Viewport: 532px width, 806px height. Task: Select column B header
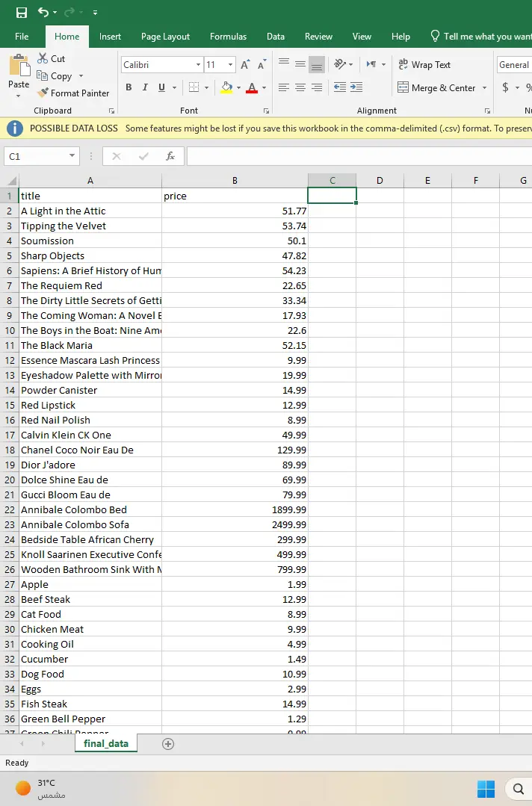tap(235, 181)
